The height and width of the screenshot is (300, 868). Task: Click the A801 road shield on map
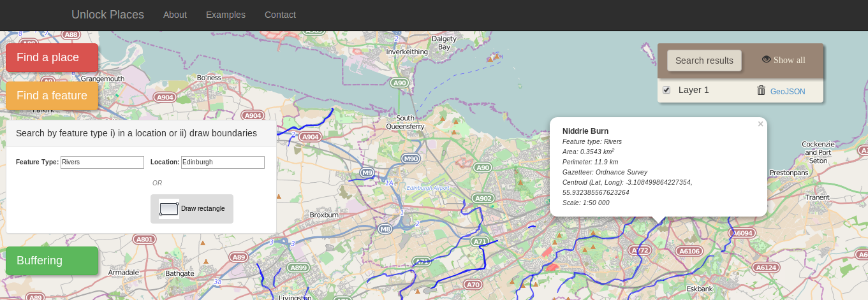[145, 239]
